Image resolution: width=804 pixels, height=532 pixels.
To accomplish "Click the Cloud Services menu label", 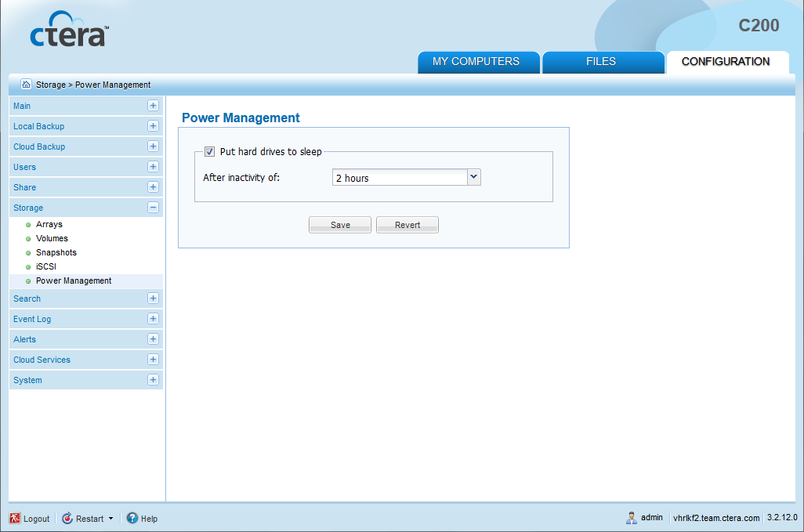I will point(42,360).
